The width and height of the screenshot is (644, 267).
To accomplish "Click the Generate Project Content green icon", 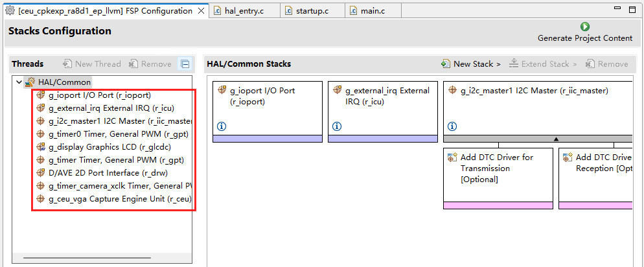I will coord(585,27).
